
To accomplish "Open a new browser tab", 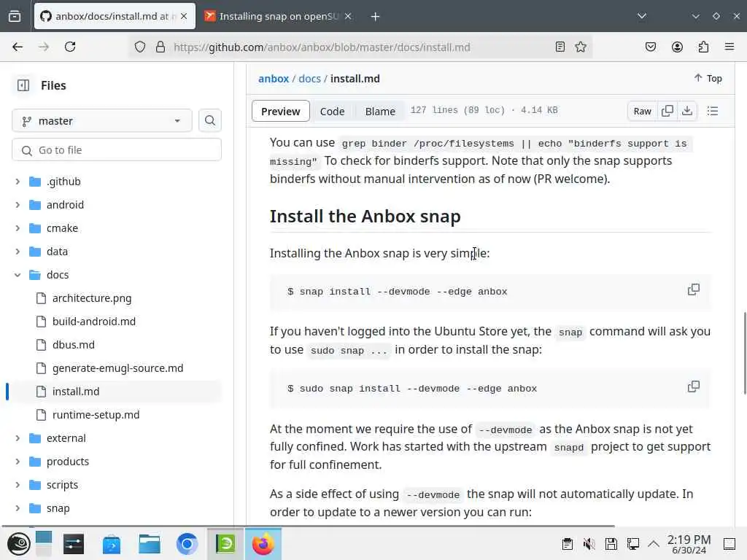I will [376, 17].
